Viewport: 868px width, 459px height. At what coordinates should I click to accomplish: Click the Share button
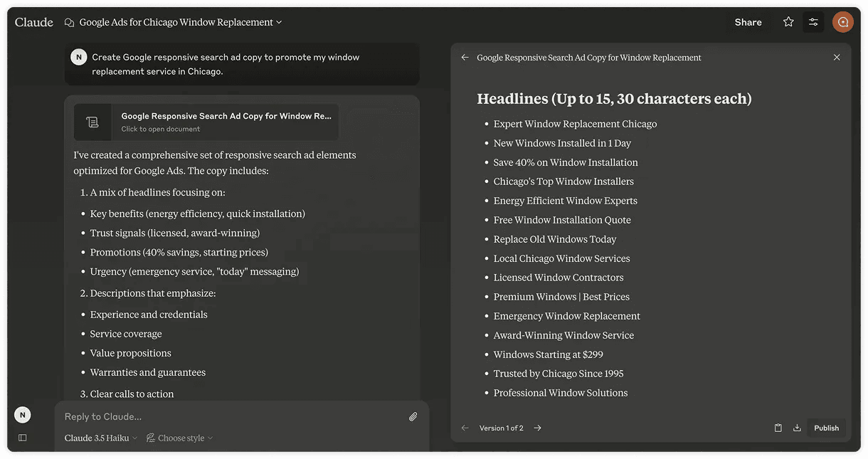point(748,22)
